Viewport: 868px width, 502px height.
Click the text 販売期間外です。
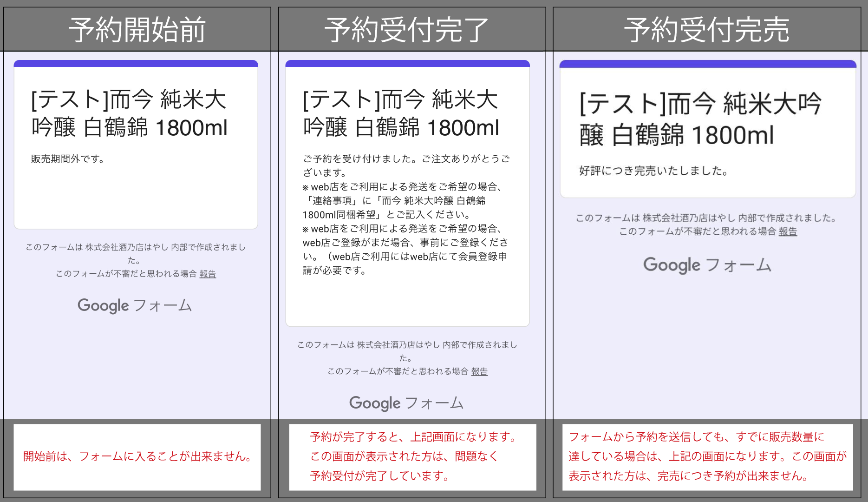(x=69, y=159)
